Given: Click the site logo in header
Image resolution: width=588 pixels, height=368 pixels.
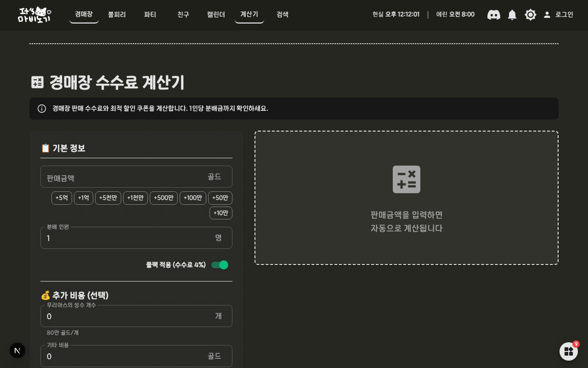Looking at the screenshot, I should tap(34, 15).
